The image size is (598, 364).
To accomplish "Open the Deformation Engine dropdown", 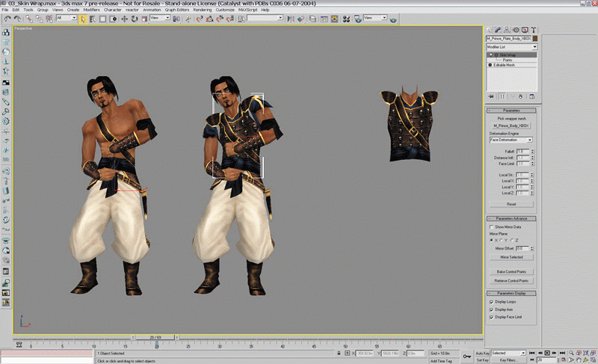I will point(511,140).
